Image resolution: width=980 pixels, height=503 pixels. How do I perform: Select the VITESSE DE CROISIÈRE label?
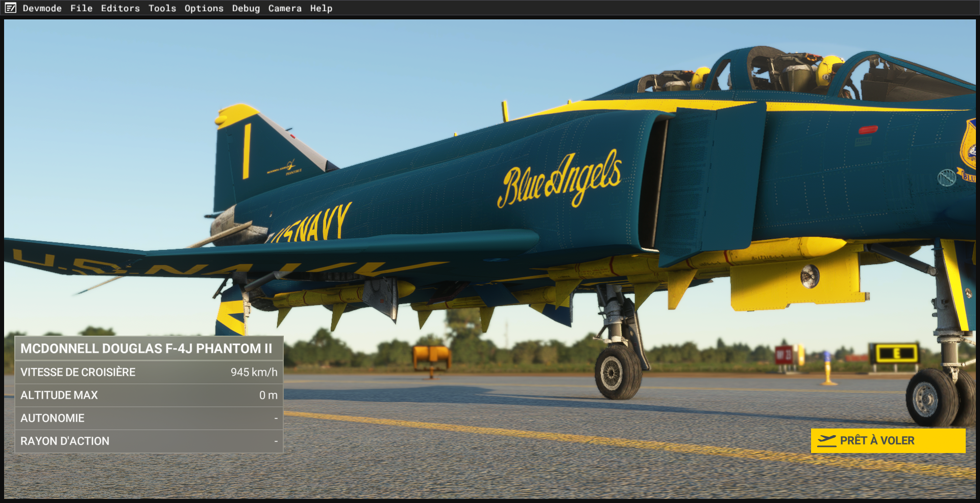click(x=78, y=372)
